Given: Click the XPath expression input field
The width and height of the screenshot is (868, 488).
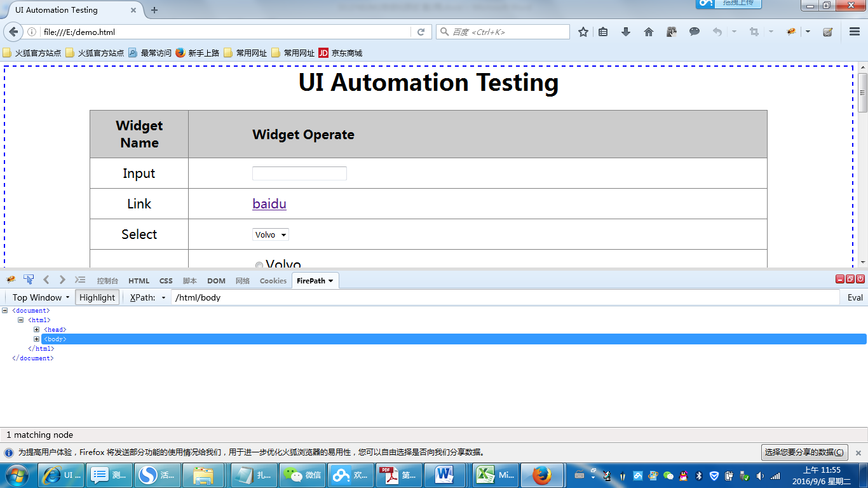Looking at the screenshot, I should click(505, 297).
